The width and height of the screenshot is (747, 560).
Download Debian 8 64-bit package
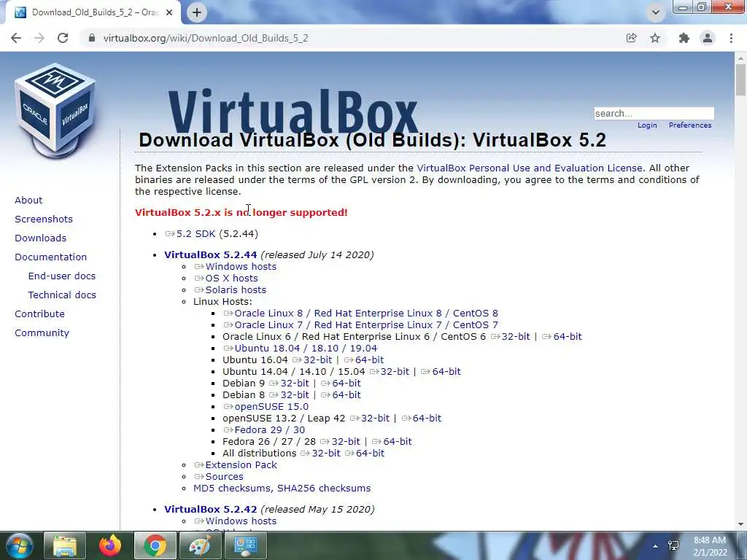pyautogui.click(x=341, y=394)
